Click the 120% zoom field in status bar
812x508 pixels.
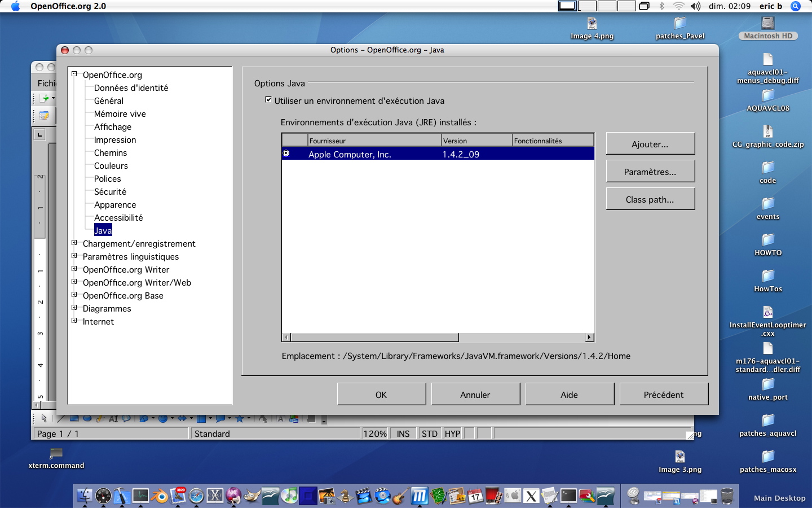click(x=375, y=433)
